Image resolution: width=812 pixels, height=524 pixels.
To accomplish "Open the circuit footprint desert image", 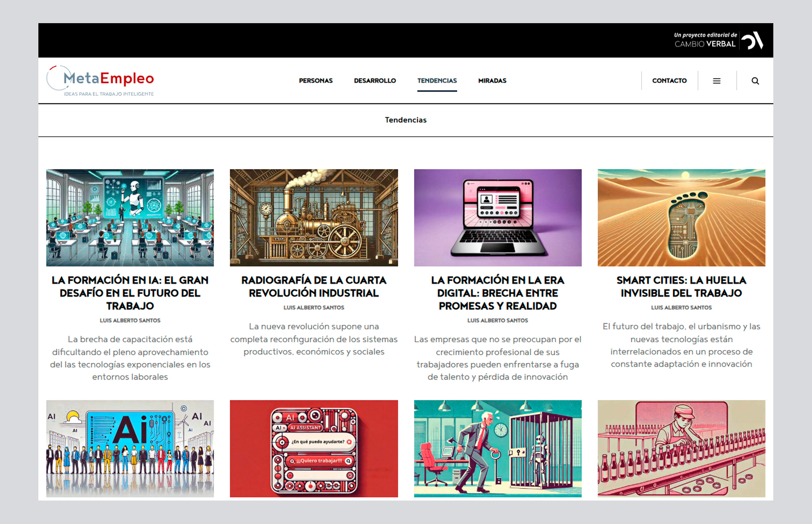I will [x=681, y=218].
